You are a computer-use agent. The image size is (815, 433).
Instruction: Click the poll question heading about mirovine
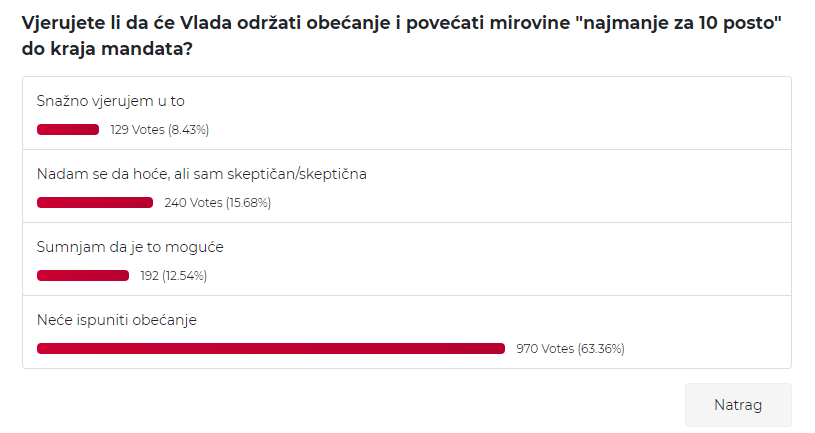pyautogui.click(x=401, y=36)
